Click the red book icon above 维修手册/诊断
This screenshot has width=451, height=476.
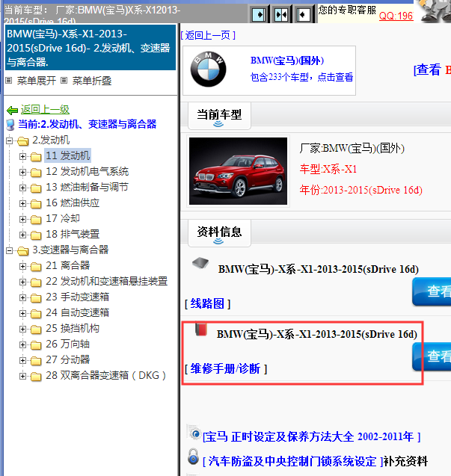click(x=201, y=330)
